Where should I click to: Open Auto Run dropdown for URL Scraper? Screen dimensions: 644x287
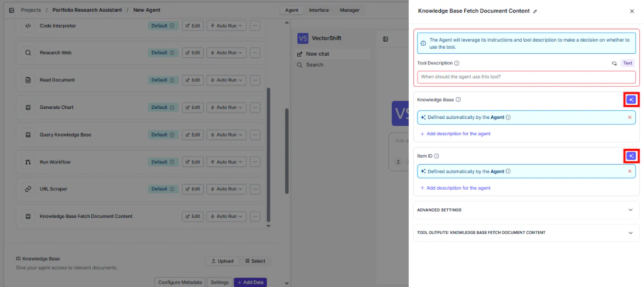[227, 189]
